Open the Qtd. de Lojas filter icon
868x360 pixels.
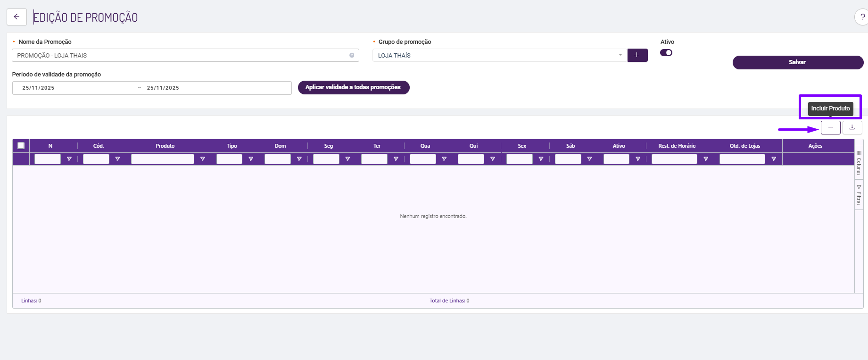pyautogui.click(x=774, y=159)
